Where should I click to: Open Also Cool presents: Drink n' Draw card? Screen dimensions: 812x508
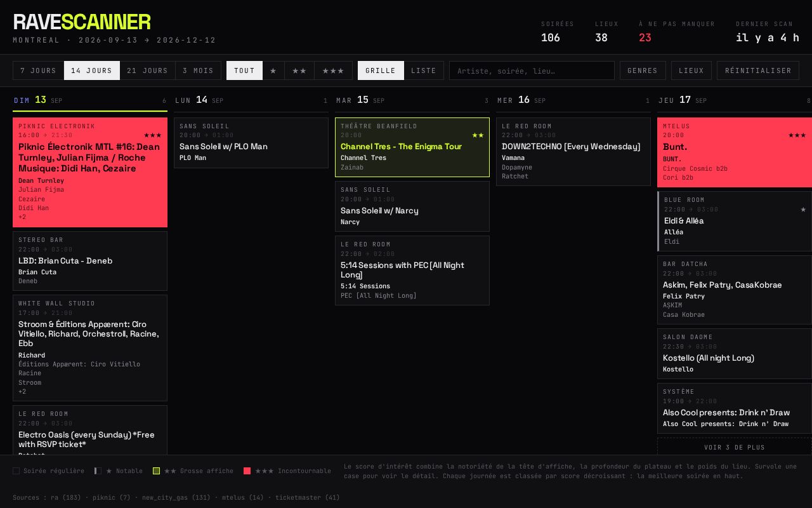pos(735,408)
